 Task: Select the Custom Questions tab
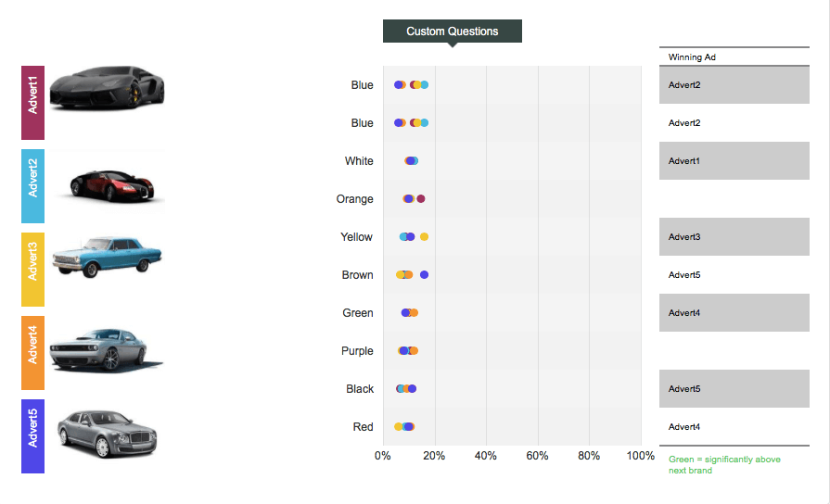(x=452, y=31)
